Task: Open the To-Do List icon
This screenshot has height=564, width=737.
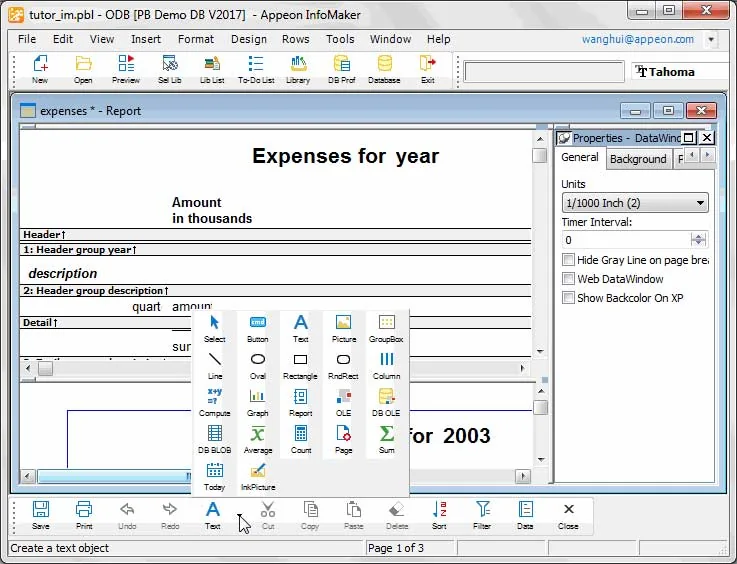Action: [256, 70]
